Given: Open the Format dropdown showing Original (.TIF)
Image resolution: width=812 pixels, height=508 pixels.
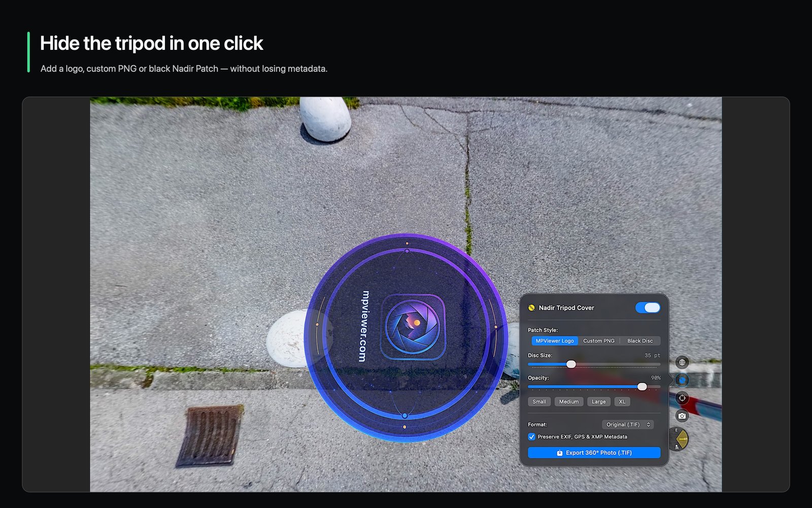Looking at the screenshot, I should point(628,425).
